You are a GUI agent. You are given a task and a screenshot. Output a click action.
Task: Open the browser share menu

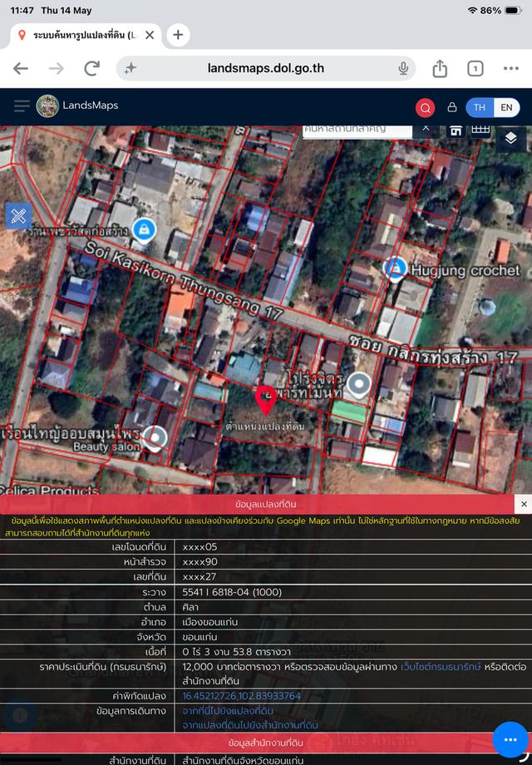click(440, 68)
